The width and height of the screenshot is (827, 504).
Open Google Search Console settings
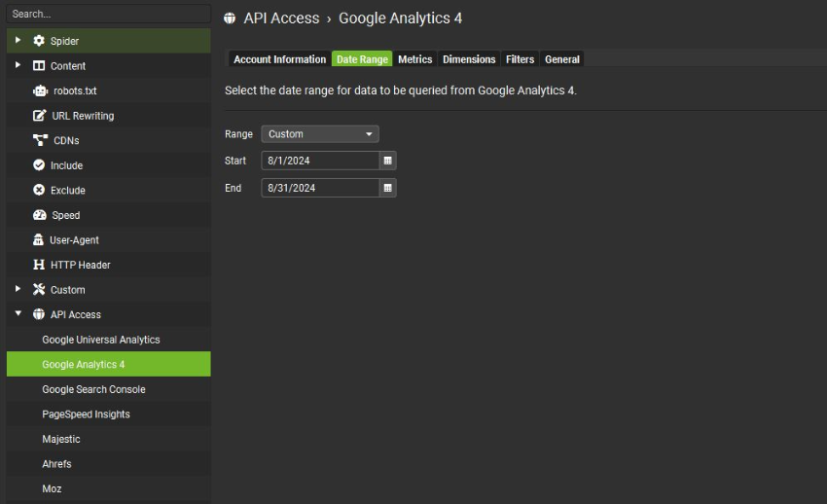109,389
